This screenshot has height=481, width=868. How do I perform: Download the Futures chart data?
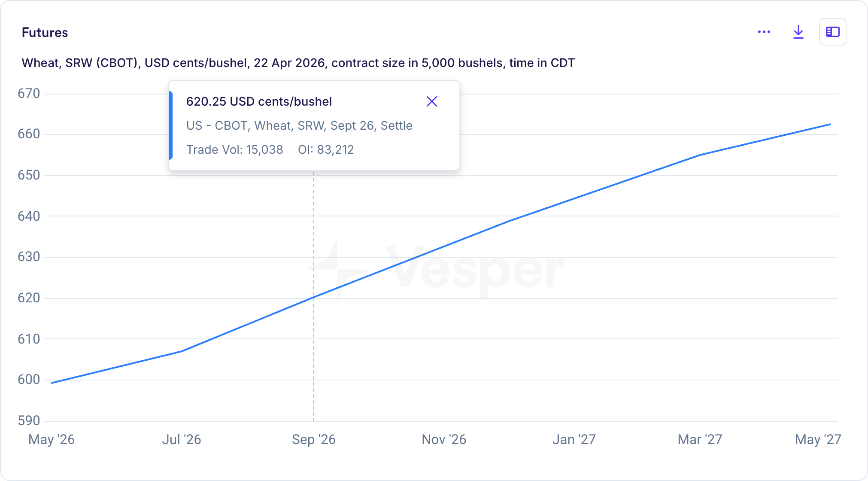tap(798, 32)
